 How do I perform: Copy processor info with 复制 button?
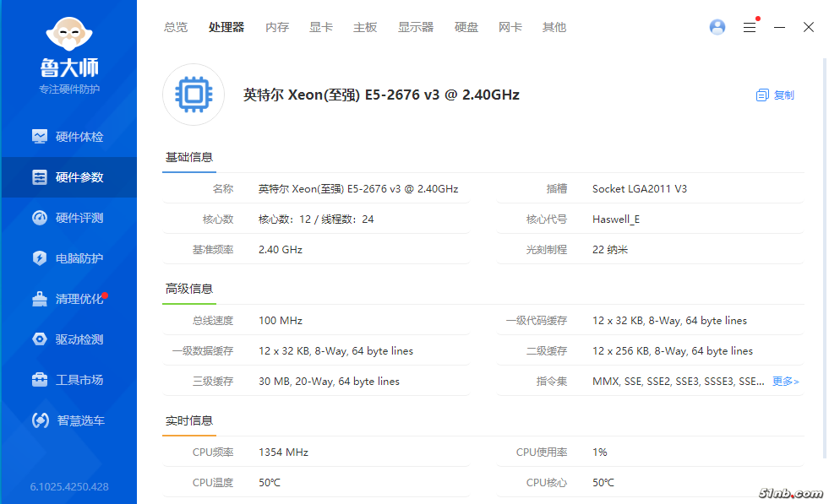click(x=775, y=95)
